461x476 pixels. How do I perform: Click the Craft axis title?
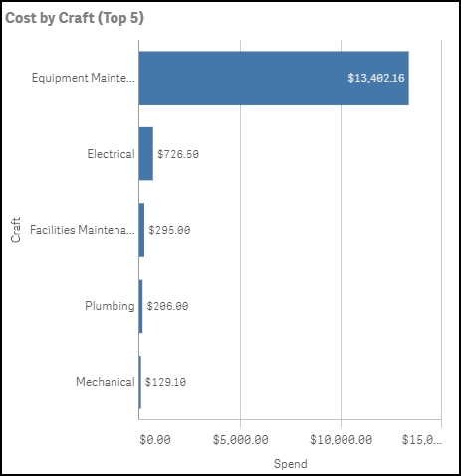point(16,230)
